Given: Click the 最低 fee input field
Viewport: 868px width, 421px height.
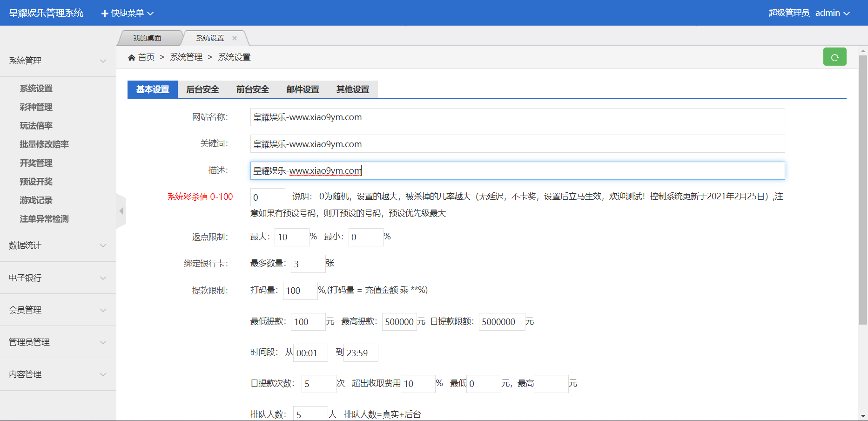Looking at the screenshot, I should point(484,384).
